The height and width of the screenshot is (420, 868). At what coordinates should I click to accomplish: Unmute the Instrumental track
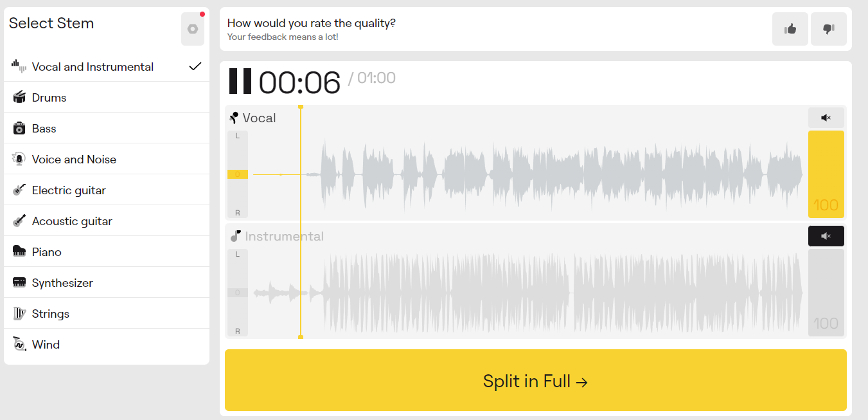coord(826,236)
